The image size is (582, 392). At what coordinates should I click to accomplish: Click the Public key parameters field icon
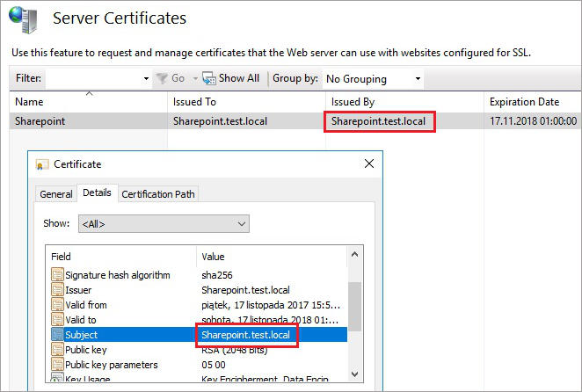(57, 365)
